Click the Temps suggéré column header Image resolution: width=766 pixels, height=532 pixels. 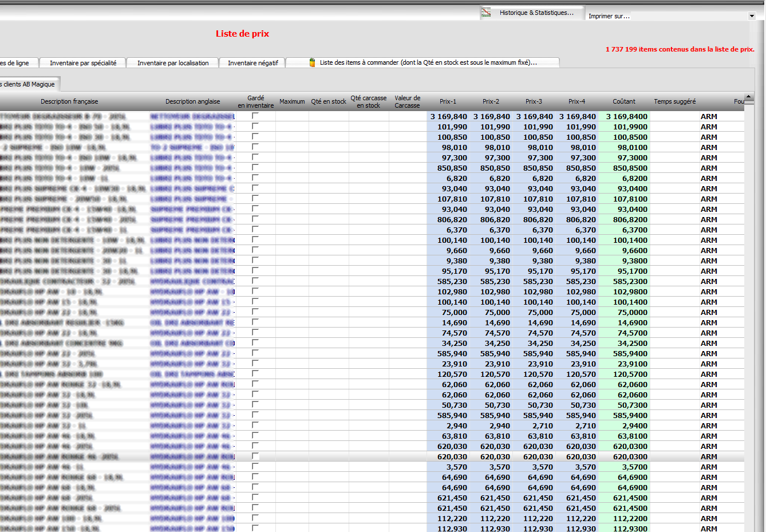tap(674, 101)
